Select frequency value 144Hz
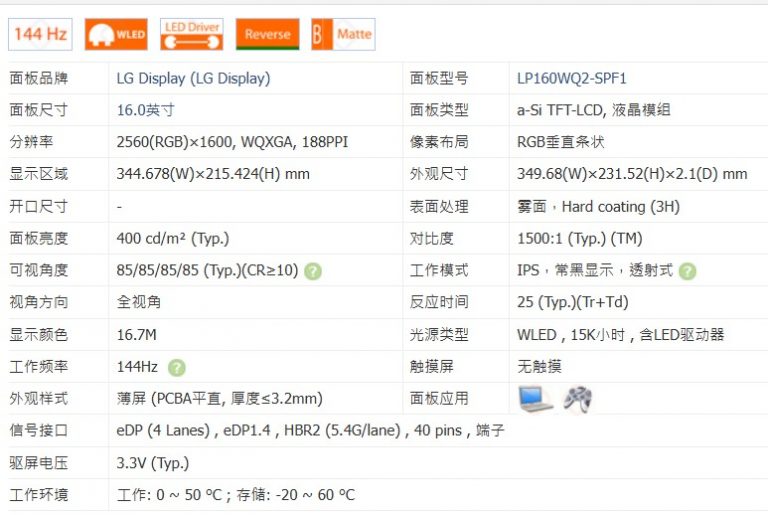 [x=137, y=367]
